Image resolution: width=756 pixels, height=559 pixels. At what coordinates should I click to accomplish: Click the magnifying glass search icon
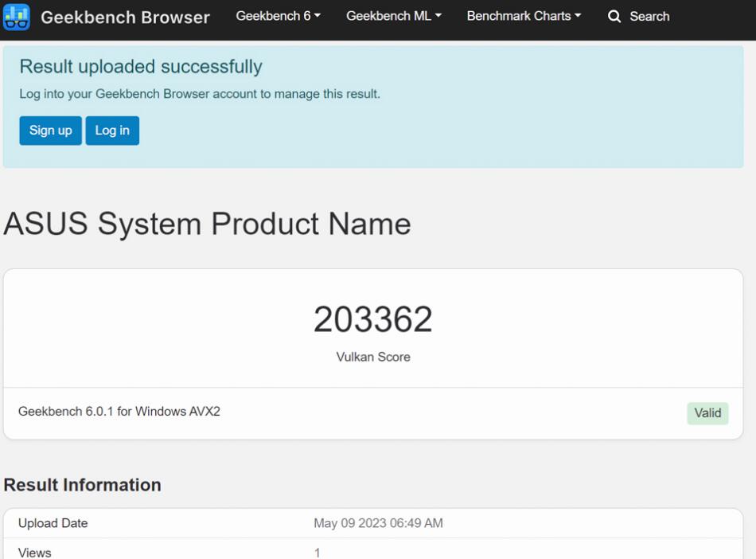pos(614,17)
